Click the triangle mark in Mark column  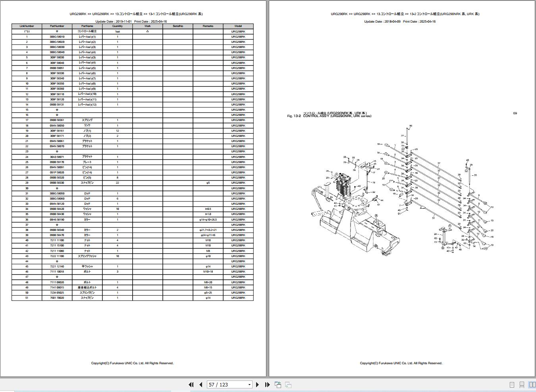tap(148, 31)
